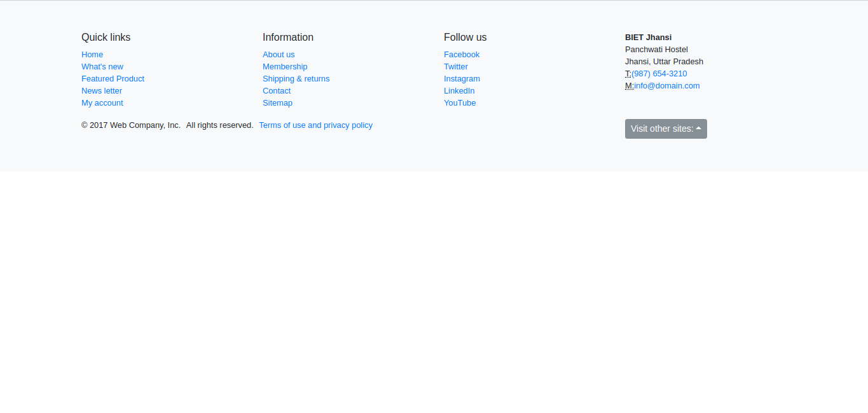Click the Follow us heading
Image resolution: width=868 pixels, height=413 pixels.
(x=465, y=38)
